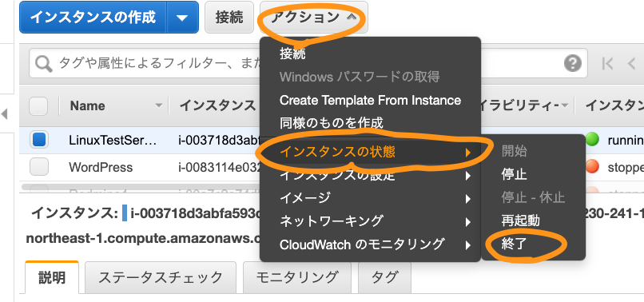Click the インスタンス ID column header
Image resolution: width=644 pixels, height=302 pixels.
pyautogui.click(x=217, y=106)
